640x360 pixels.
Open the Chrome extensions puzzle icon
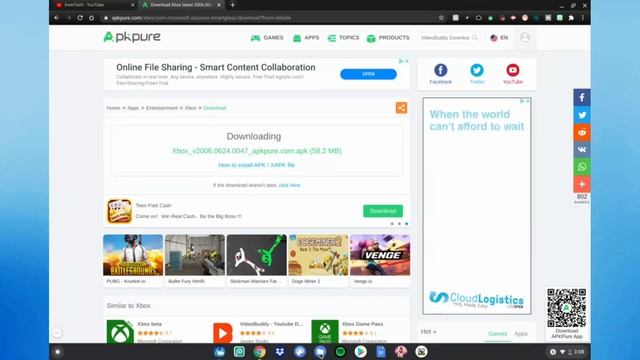[x=571, y=18]
